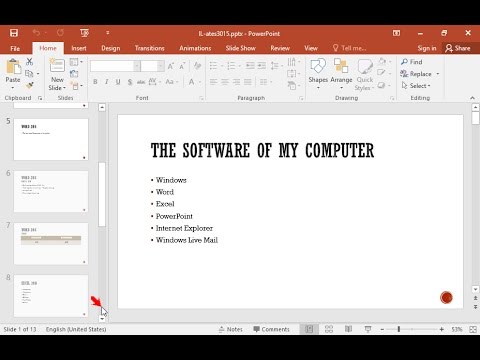This screenshot has height=360, width=480.
Task: Switch to the Design tab
Action: [x=111, y=48]
